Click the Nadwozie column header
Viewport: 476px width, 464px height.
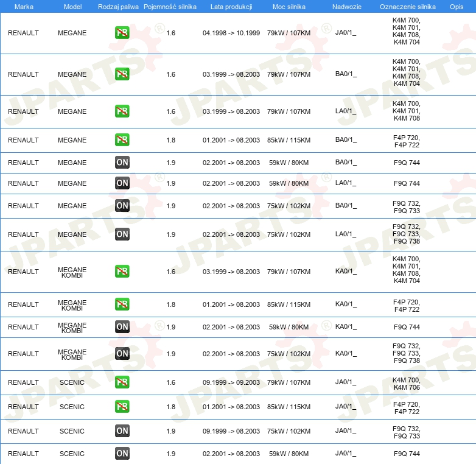pos(347,7)
